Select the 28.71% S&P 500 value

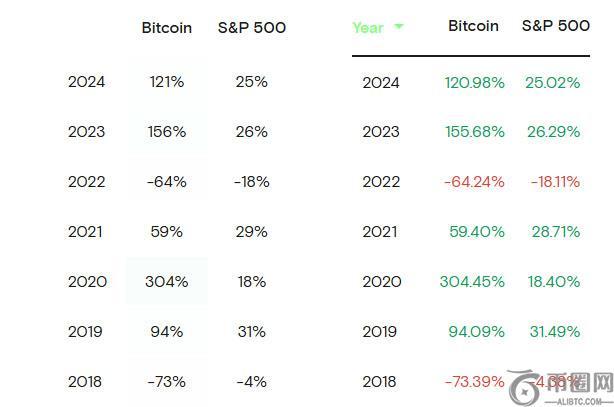click(x=553, y=232)
